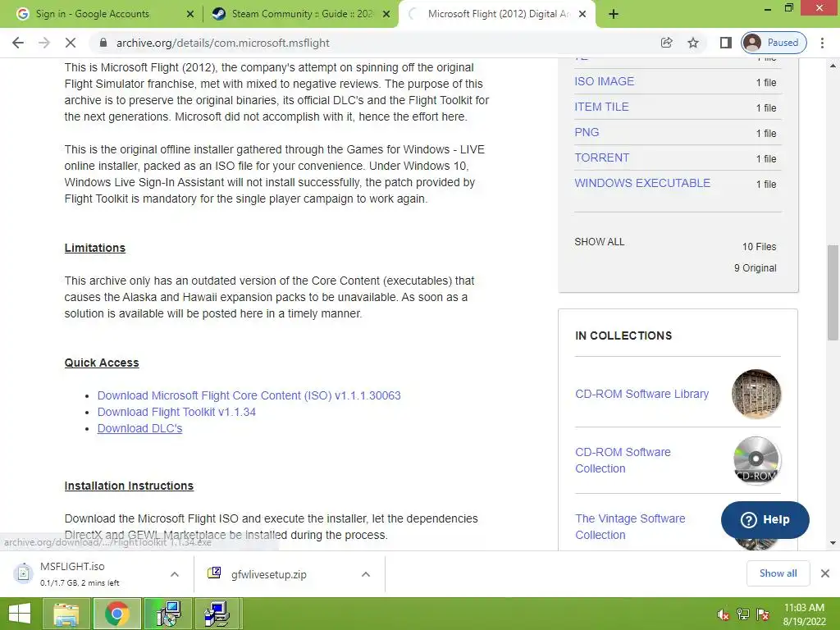Viewport: 840px width, 630px height.
Task: Click the CD-ROM Software Library thumbnail
Action: (x=756, y=395)
